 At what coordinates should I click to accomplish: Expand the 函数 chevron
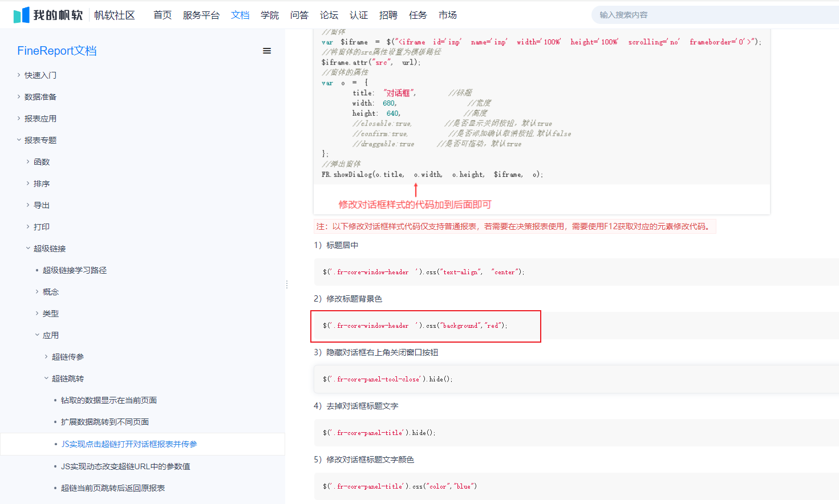[28, 161]
